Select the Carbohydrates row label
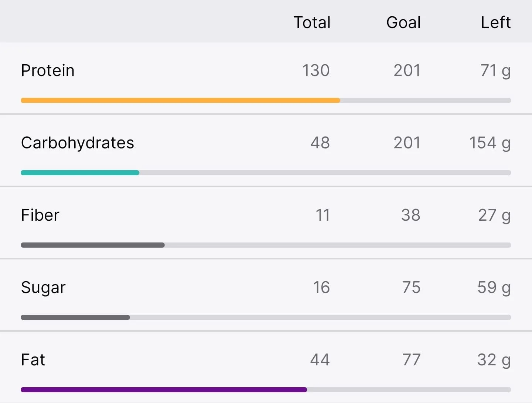532x403 pixels. tap(78, 143)
